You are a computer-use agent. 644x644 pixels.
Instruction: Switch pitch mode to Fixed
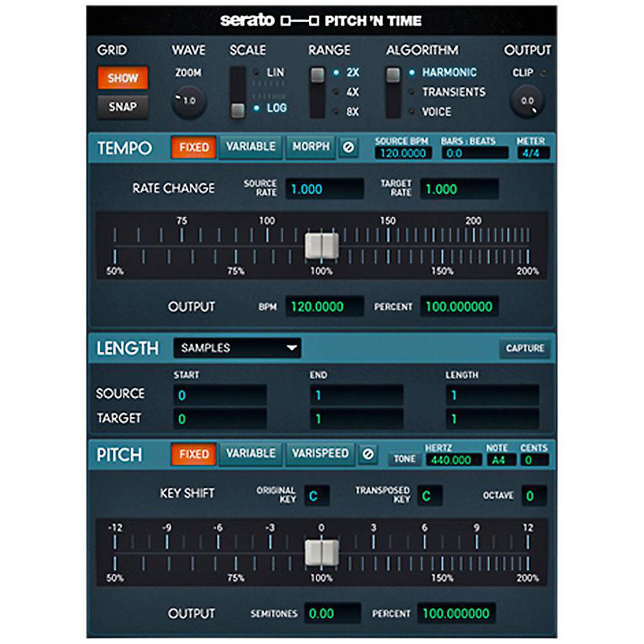coord(194,454)
